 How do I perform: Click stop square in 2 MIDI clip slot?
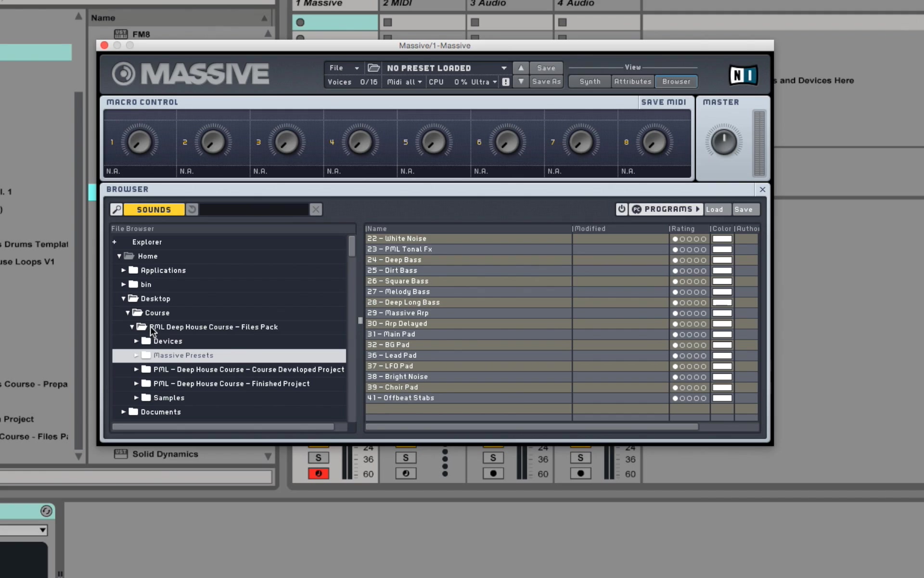pos(387,22)
